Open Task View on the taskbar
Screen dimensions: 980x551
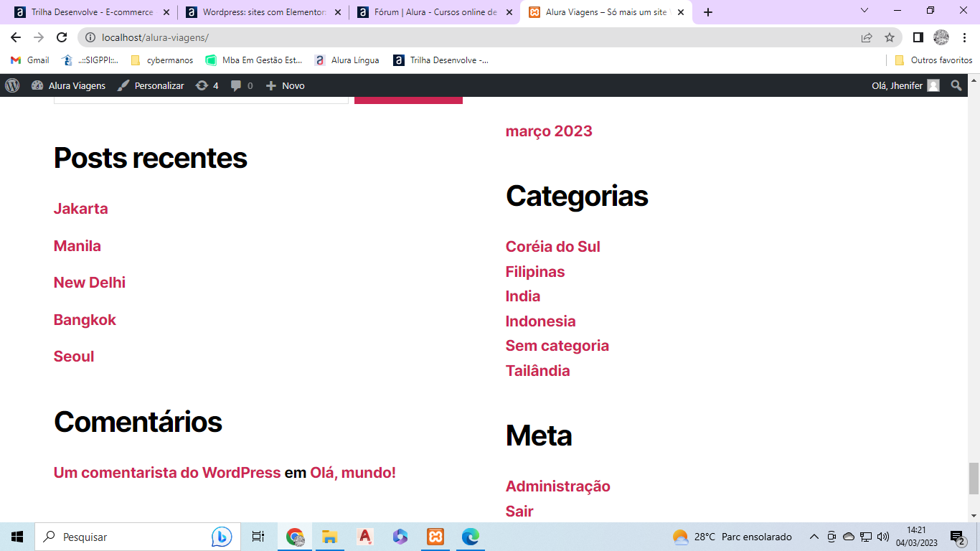pyautogui.click(x=258, y=537)
